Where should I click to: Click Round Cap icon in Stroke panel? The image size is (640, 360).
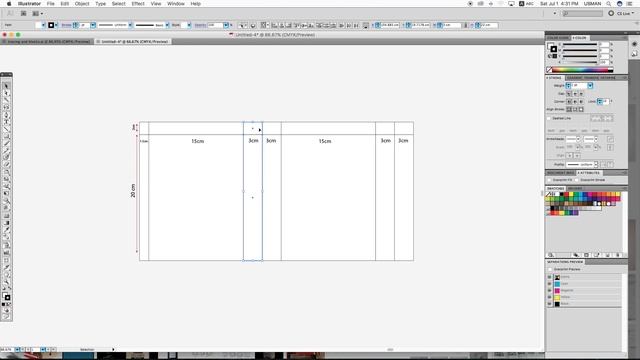(575, 94)
